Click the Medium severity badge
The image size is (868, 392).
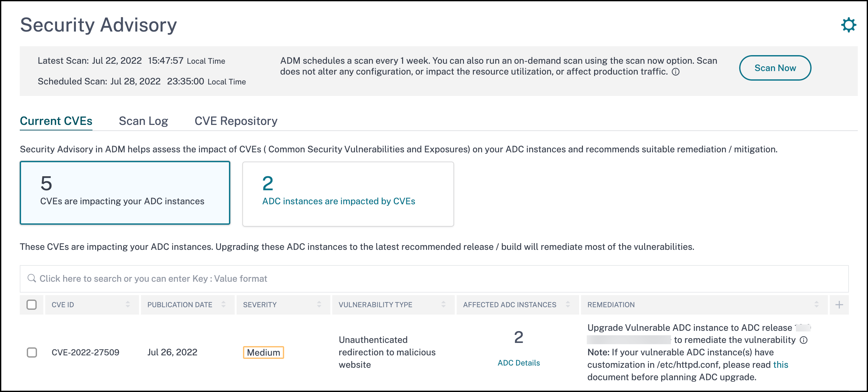click(263, 352)
